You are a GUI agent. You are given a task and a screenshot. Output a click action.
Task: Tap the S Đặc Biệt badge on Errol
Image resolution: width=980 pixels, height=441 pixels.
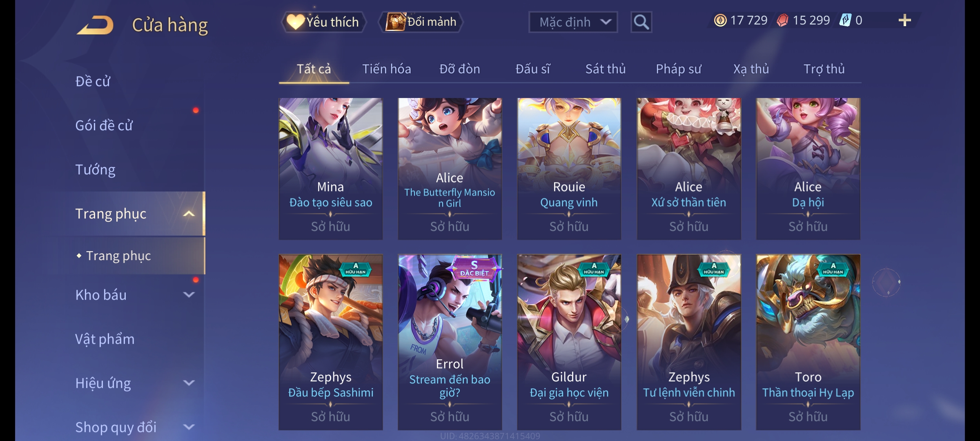pos(474,269)
